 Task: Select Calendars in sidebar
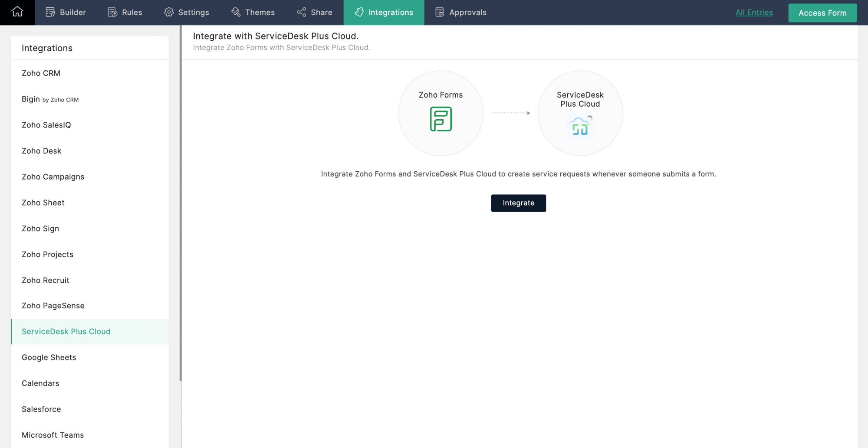click(x=90, y=383)
